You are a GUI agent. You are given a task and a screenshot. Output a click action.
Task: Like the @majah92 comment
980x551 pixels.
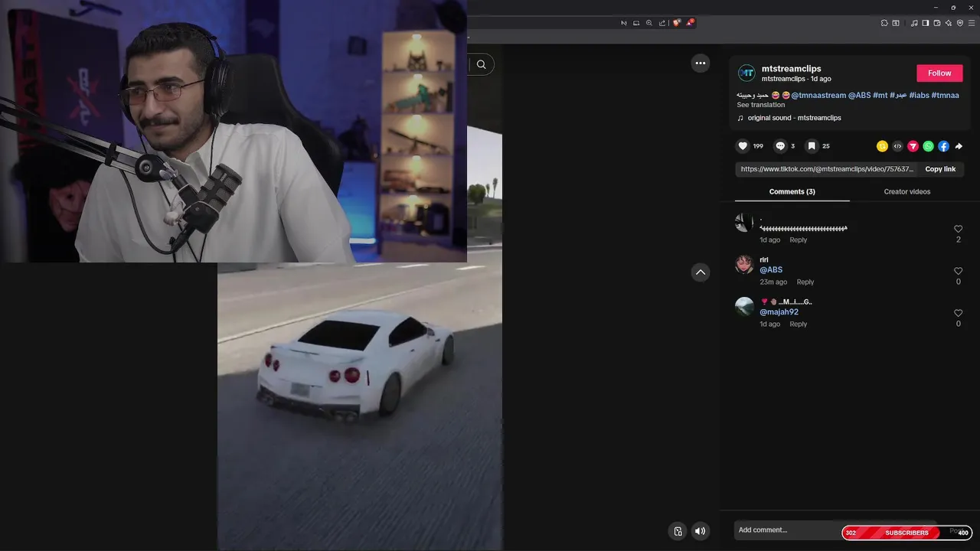click(x=958, y=313)
